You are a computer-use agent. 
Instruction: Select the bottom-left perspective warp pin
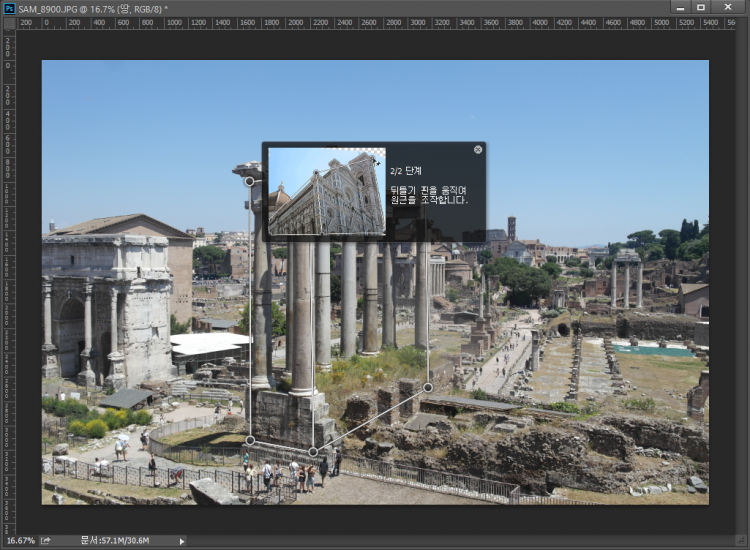[250, 440]
